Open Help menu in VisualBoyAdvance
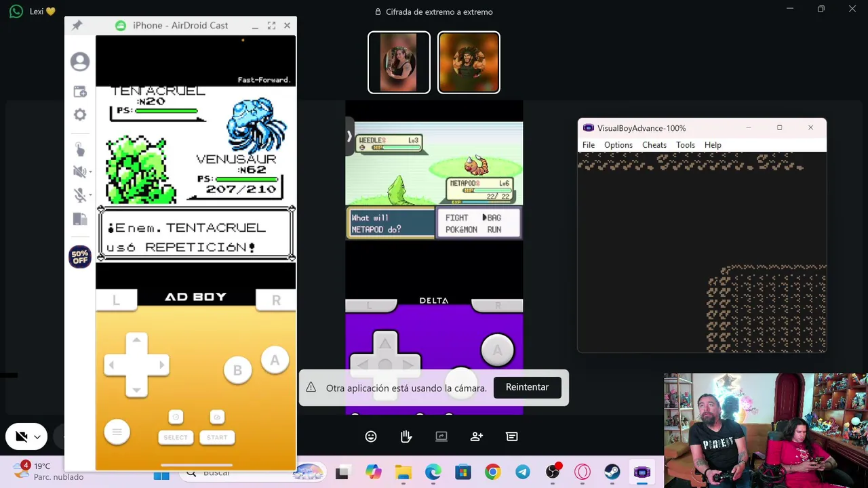Screen dimensions: 868x488 [713, 145]
